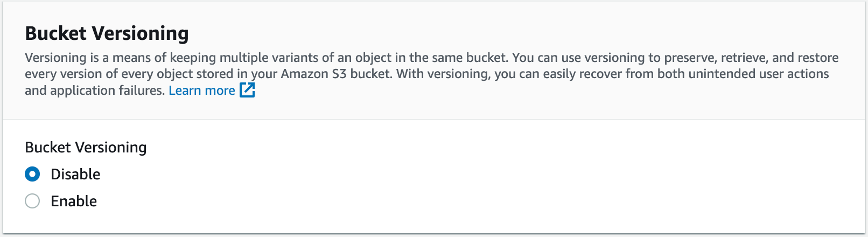Click the phrase "application failures" in description
The width and height of the screenshot is (868, 237).
pyautogui.click(x=107, y=90)
